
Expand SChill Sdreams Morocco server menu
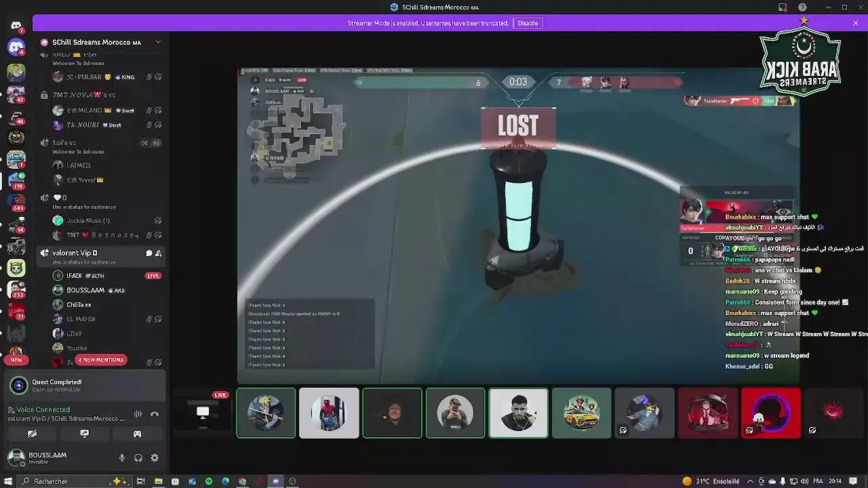(158, 42)
